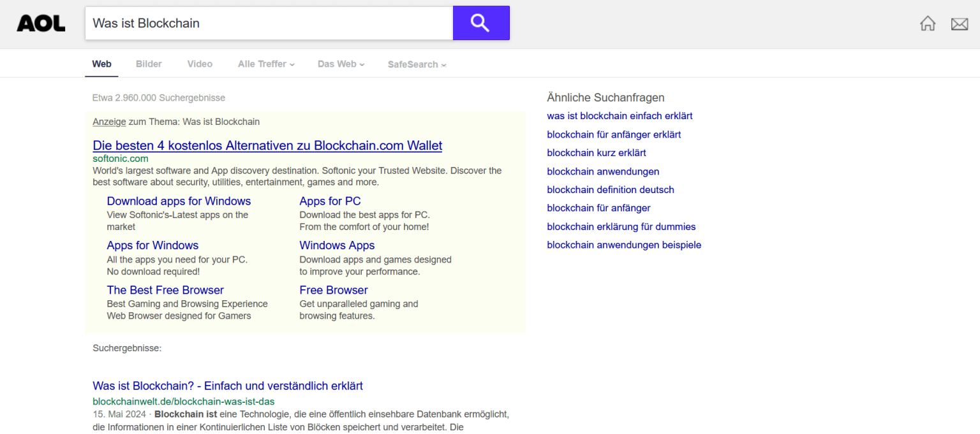Click the search field containing Was ist Blockchain

tap(268, 24)
